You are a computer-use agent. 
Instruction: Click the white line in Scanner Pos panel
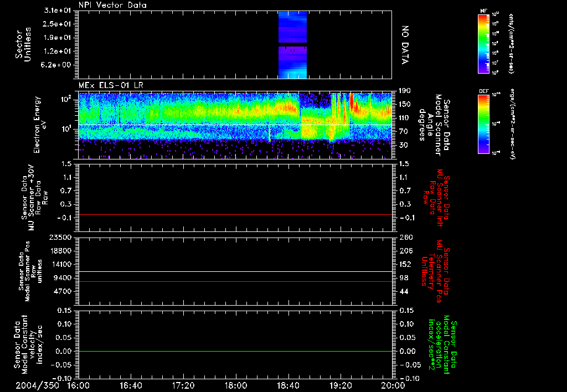pyautogui.click(x=235, y=271)
